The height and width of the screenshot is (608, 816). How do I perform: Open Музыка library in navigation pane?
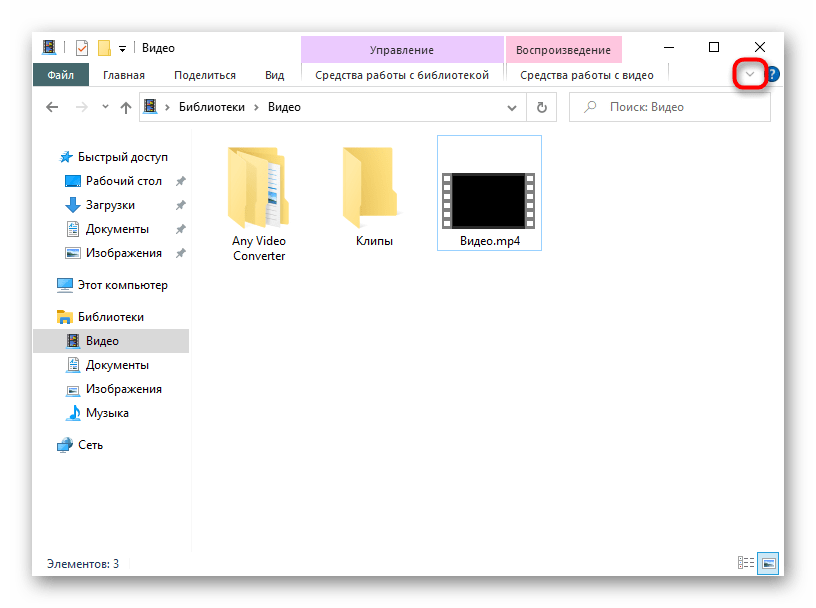click(107, 413)
